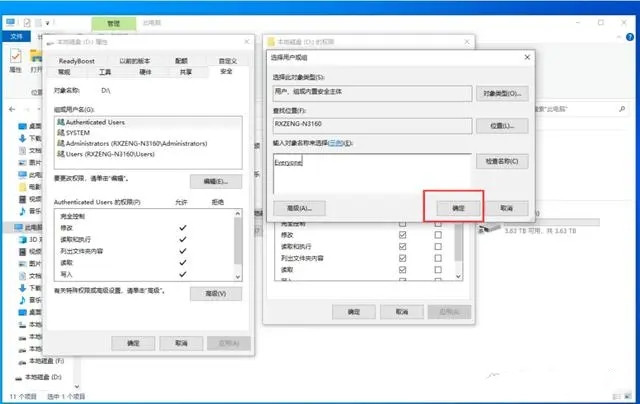Click the drive icon beside 3.63 TB capacity
Screen dimensions: 640x404
click(x=489, y=227)
